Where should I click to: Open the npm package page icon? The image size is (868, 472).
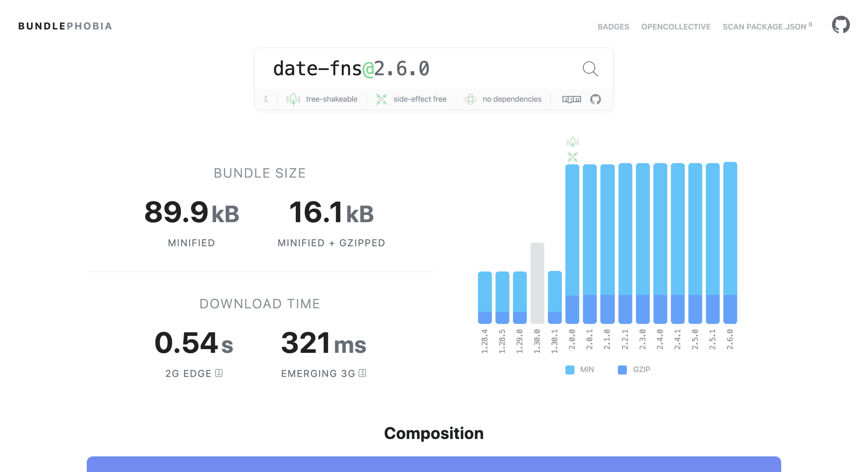tap(571, 99)
